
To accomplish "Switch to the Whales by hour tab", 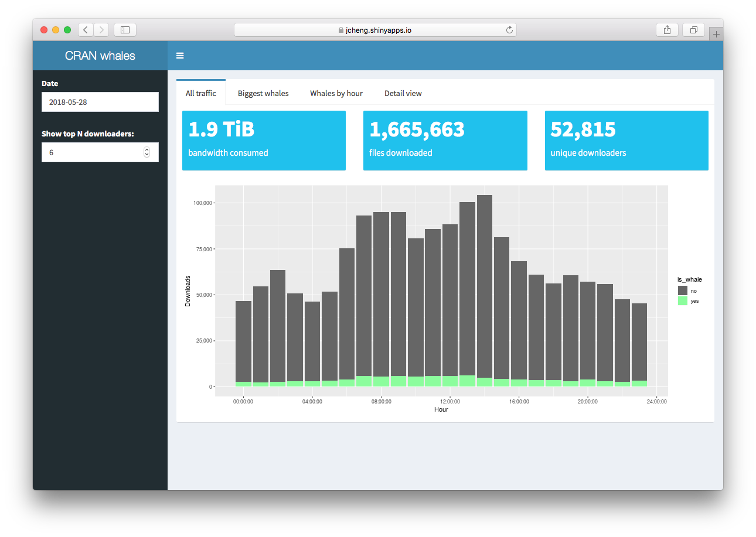I will 336,93.
